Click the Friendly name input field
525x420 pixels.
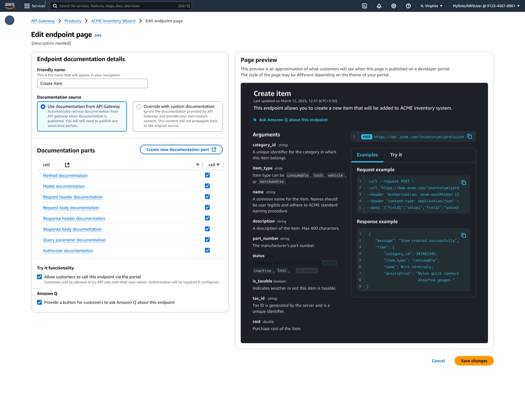(92, 84)
